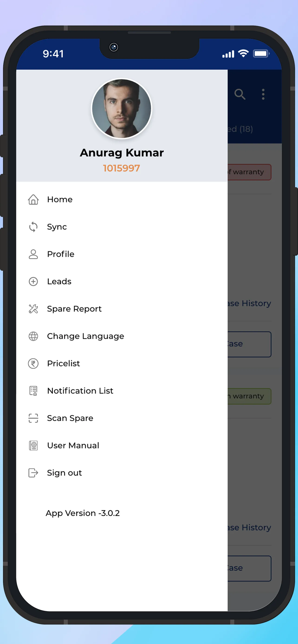The width and height of the screenshot is (298, 644).
Task: Open the User Manual entry
Action: pos(122,445)
